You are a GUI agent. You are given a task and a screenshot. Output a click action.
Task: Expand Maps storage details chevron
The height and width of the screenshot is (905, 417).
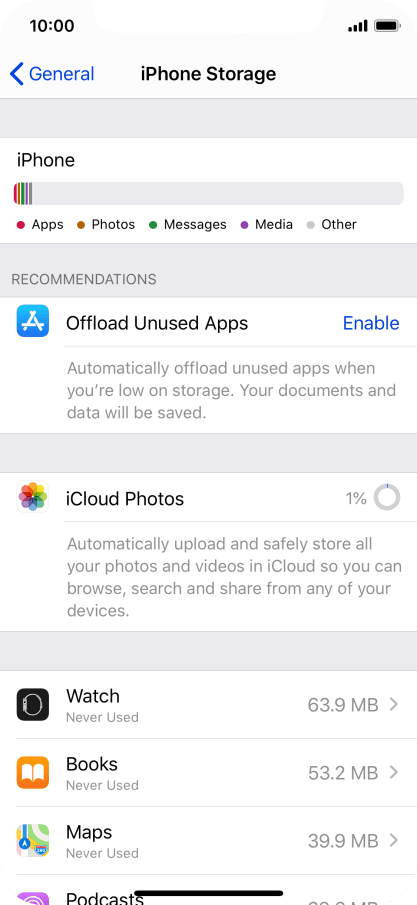pyautogui.click(x=394, y=840)
